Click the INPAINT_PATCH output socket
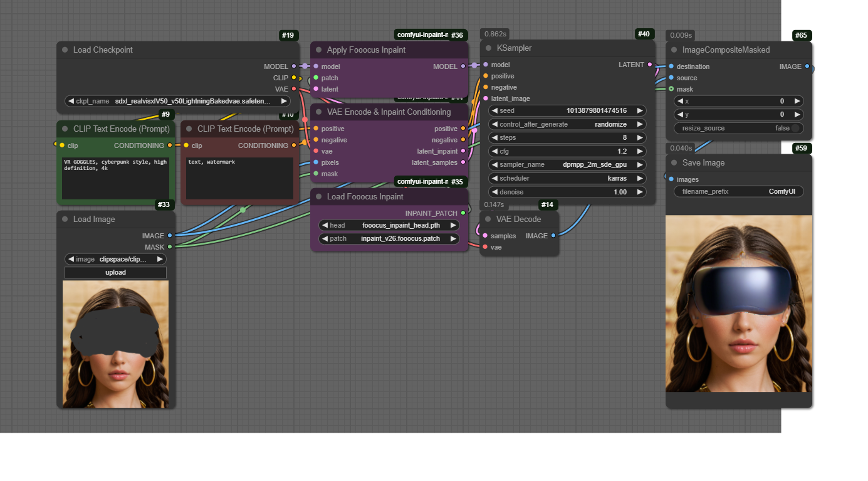Viewport: 868px width, 481px height. pyautogui.click(x=463, y=213)
